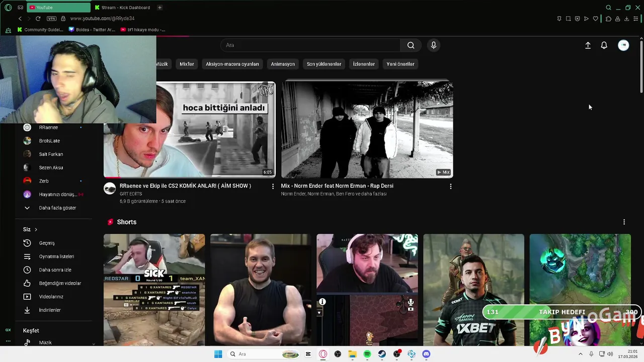Expand the 'Siz' section chevron
Screen dimensions: 644x362
36,230
